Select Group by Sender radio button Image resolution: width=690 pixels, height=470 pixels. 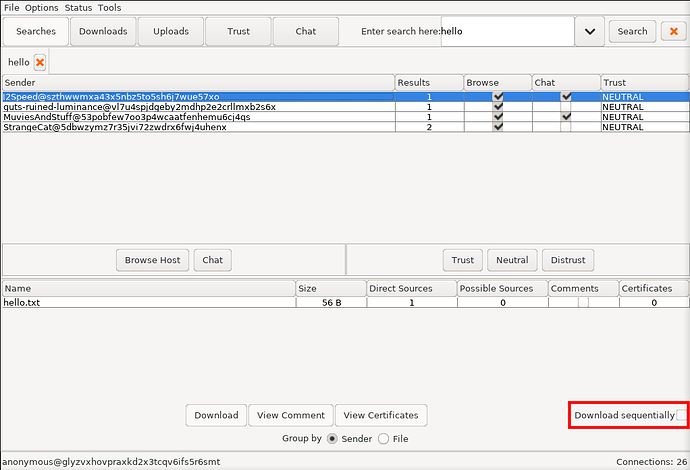click(332, 438)
